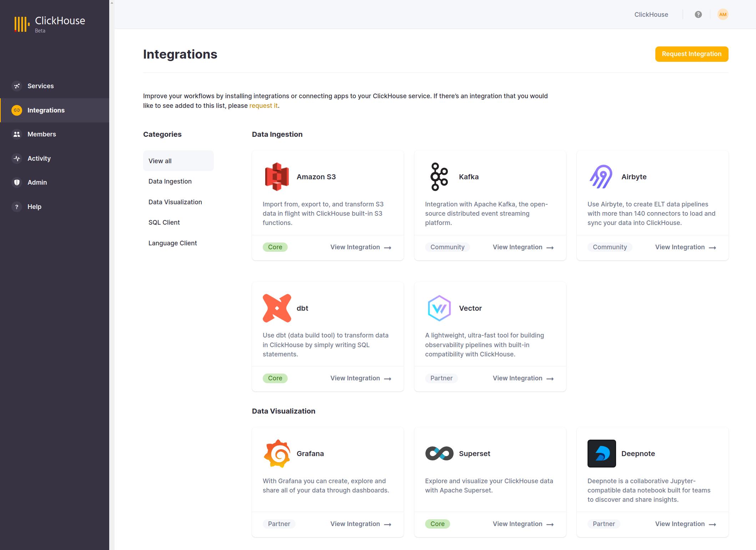This screenshot has height=550, width=756.
Task: Click the Grafana logo icon
Action: 277,454
